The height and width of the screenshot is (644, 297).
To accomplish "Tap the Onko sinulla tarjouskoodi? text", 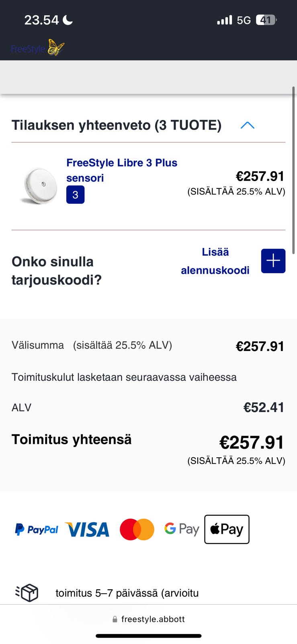I will coord(56,270).
